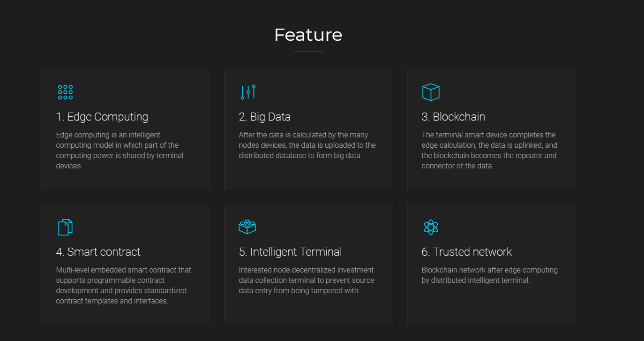Click the Blockchain card description text
The height and width of the screenshot is (341, 644).
pos(489,150)
